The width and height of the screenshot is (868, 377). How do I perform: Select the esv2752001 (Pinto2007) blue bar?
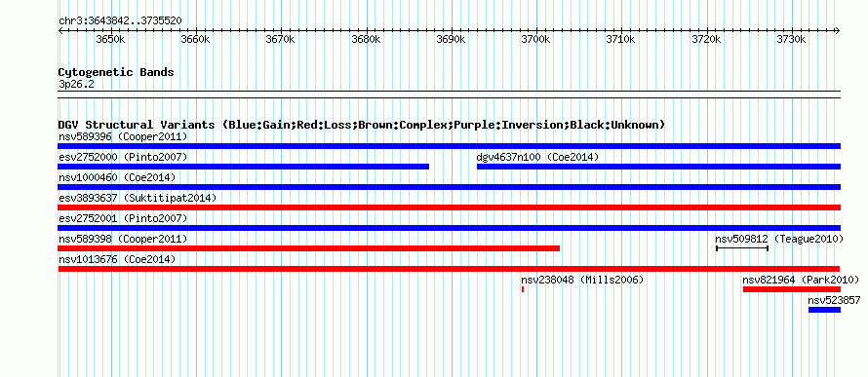coord(449,228)
